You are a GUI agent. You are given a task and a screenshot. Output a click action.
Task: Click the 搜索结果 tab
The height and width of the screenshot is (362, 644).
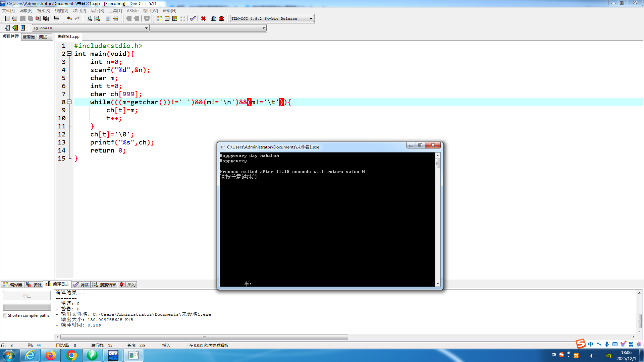pos(105,285)
